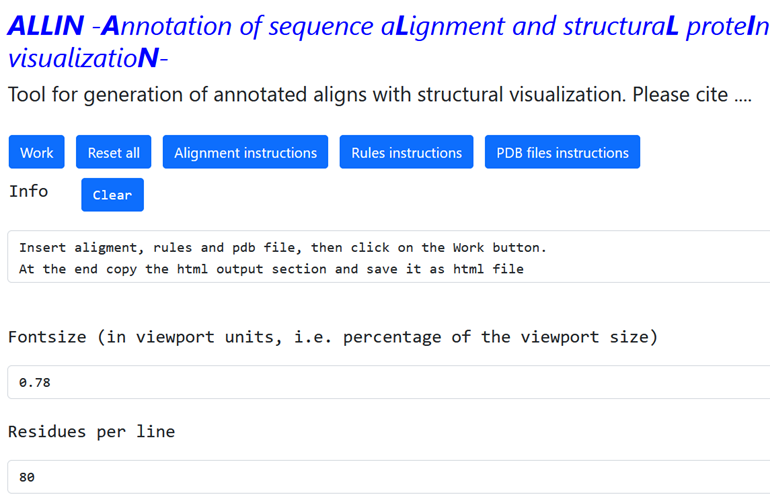Click the Residues per line label
770x501 pixels.
tap(91, 432)
